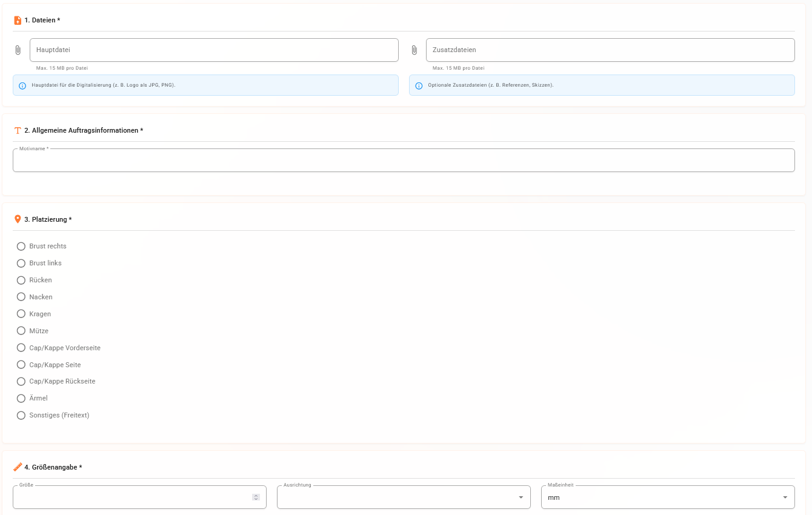The width and height of the screenshot is (812, 515).
Task: Click the paperclip icon beside Hauptdatei
Action: point(18,50)
